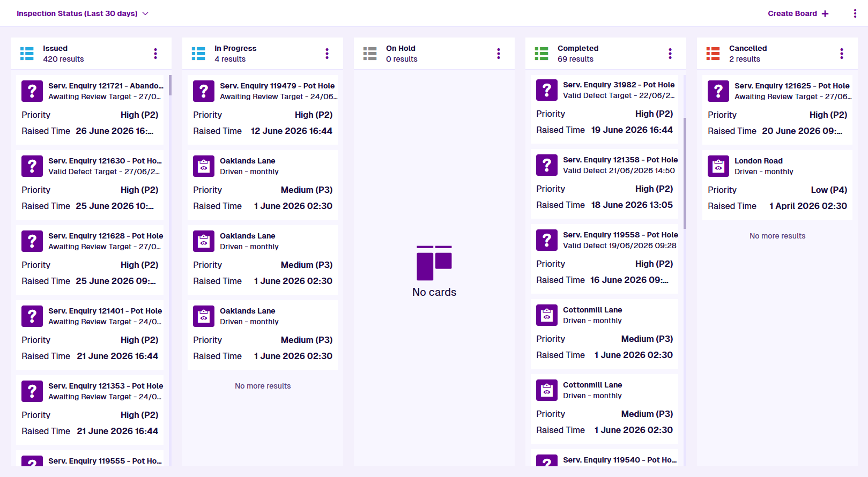The image size is (868, 477).
Task: Open the On Hold column options menu
Action: pos(499,54)
